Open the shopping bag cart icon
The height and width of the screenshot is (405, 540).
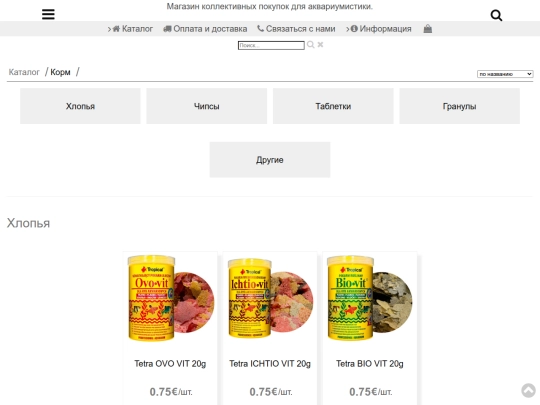tap(428, 29)
